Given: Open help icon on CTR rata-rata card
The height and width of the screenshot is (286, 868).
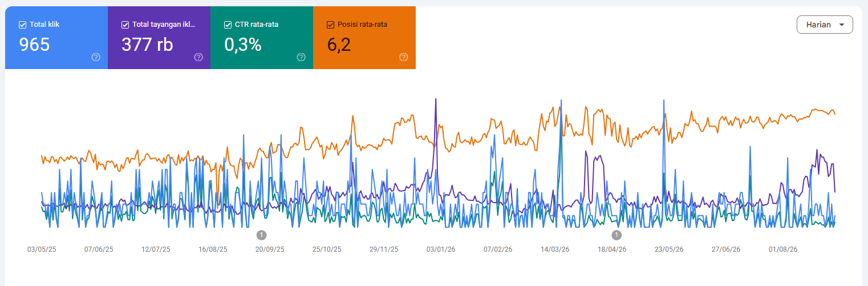Looking at the screenshot, I should 301,57.
